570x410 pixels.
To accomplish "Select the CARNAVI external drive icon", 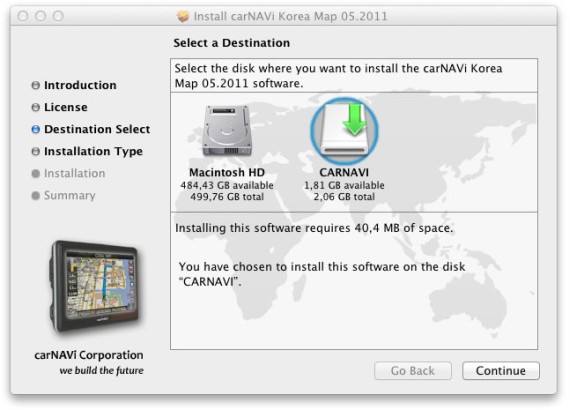I will pyautogui.click(x=344, y=131).
